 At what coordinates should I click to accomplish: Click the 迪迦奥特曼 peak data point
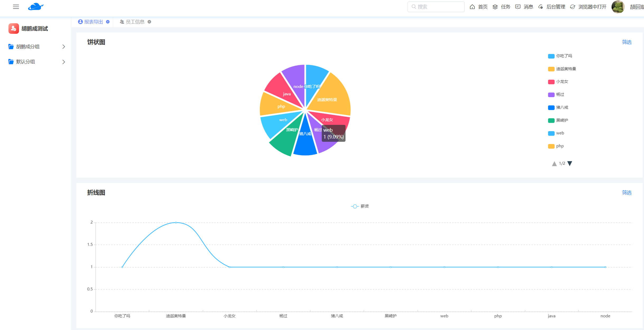coord(176,223)
